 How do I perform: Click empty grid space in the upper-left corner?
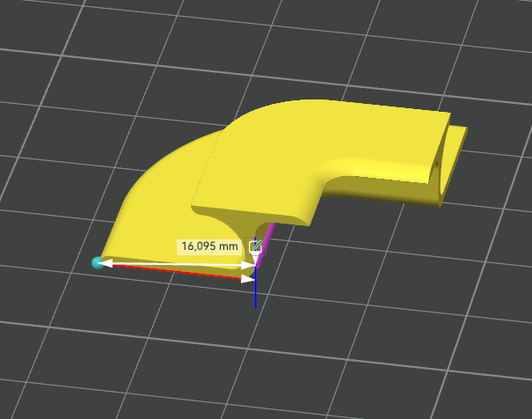(53, 44)
